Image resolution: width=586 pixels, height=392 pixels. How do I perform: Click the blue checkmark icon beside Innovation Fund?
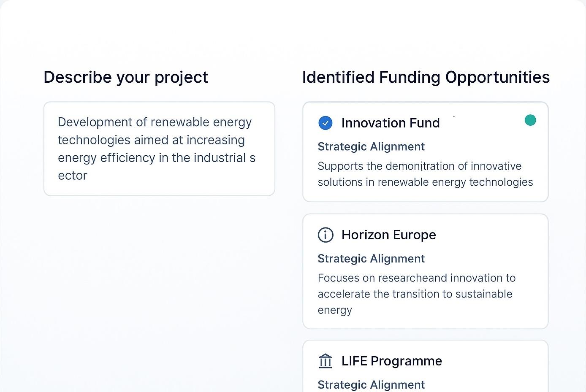pyautogui.click(x=325, y=123)
